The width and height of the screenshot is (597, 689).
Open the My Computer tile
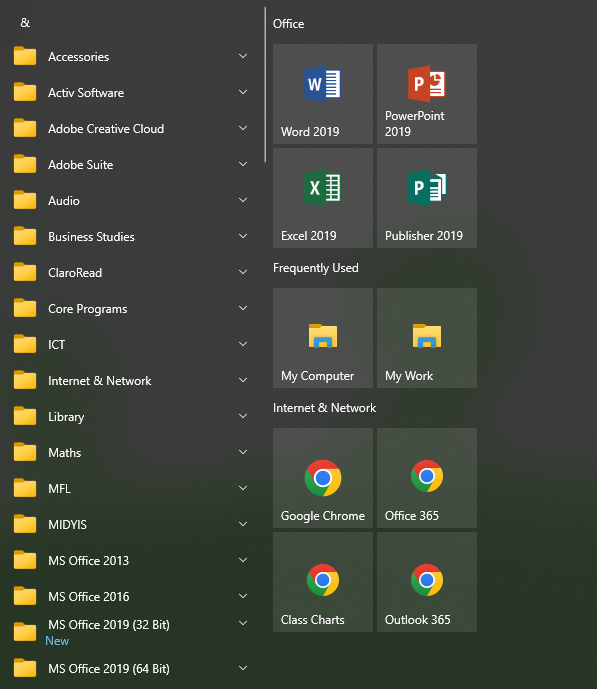point(323,338)
